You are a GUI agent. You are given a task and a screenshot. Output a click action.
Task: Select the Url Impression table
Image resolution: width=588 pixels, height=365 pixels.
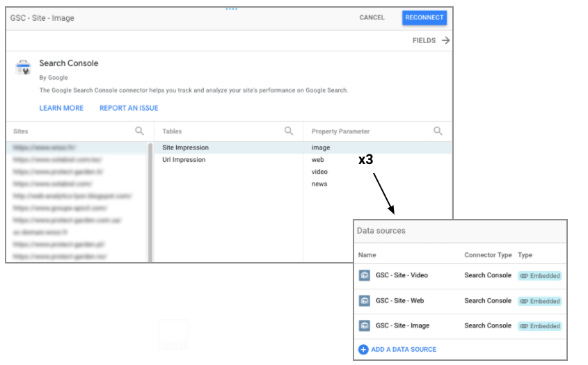coord(228,160)
